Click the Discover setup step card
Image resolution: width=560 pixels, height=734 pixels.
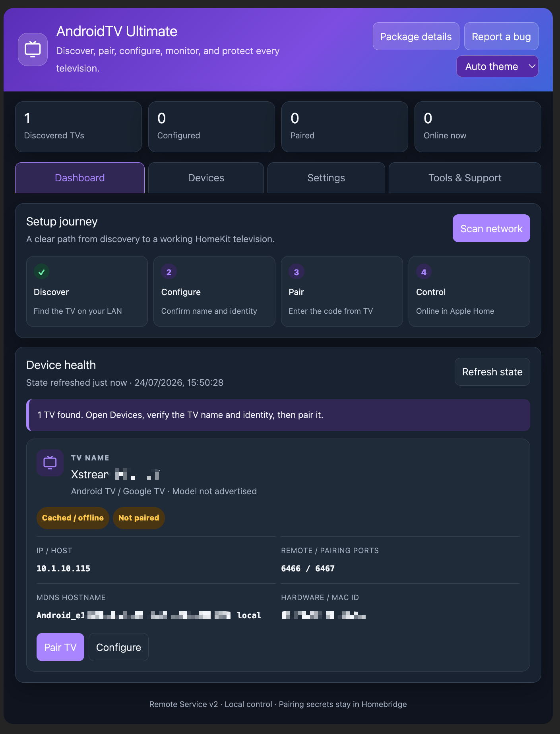[87, 291]
